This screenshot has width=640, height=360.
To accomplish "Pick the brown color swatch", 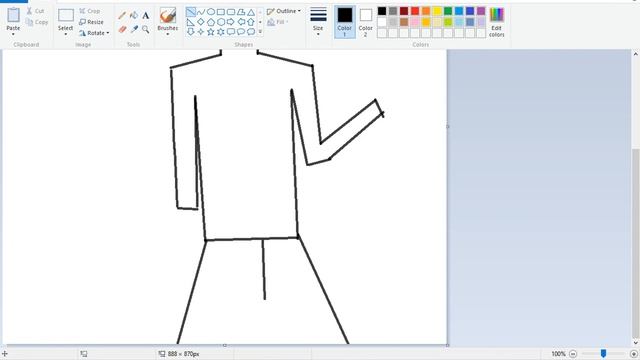I will point(404,22).
